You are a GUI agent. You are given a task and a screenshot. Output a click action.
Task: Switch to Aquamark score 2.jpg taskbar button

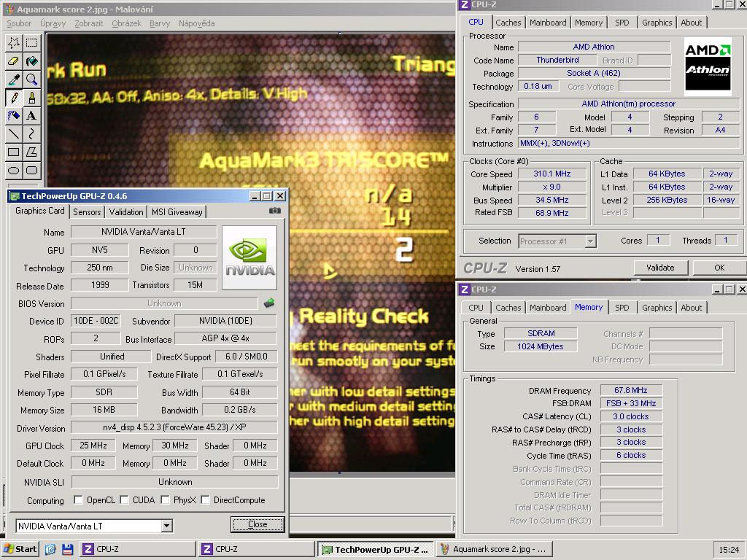494,549
